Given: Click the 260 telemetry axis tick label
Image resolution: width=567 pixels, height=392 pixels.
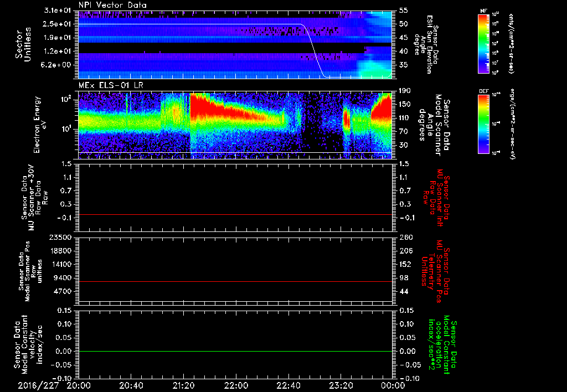Looking at the screenshot, I should pos(406,237).
